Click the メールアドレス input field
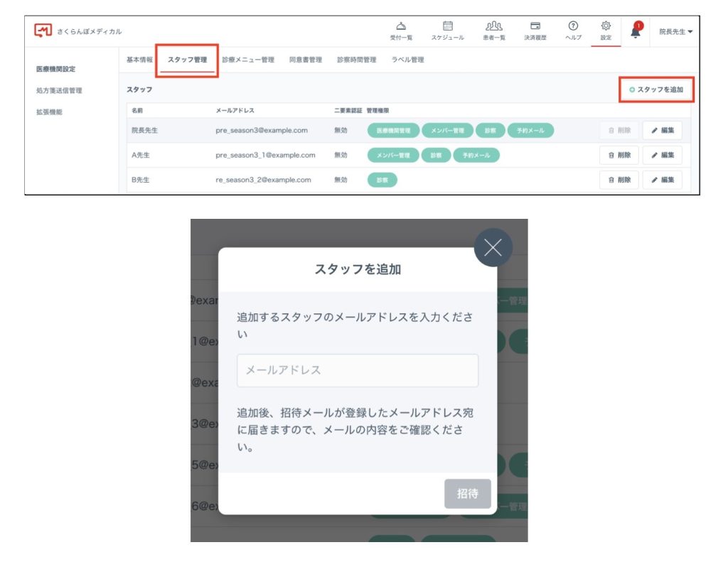The width and height of the screenshot is (728, 562). (357, 370)
